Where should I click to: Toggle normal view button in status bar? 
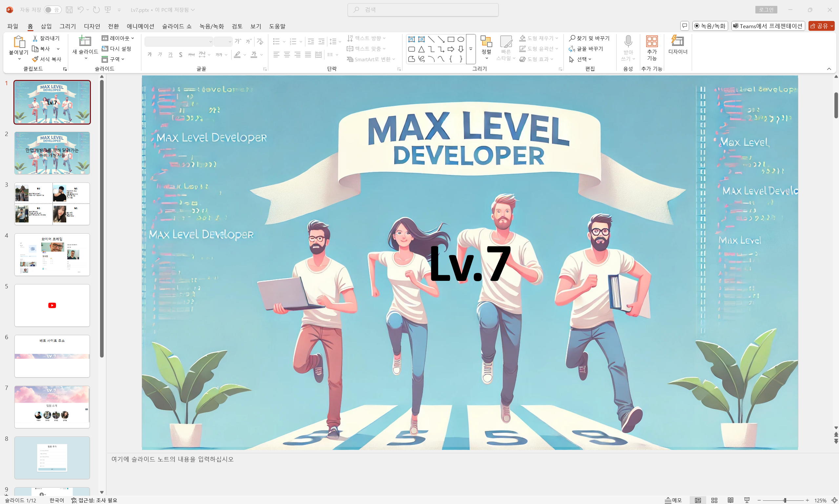[698, 500]
